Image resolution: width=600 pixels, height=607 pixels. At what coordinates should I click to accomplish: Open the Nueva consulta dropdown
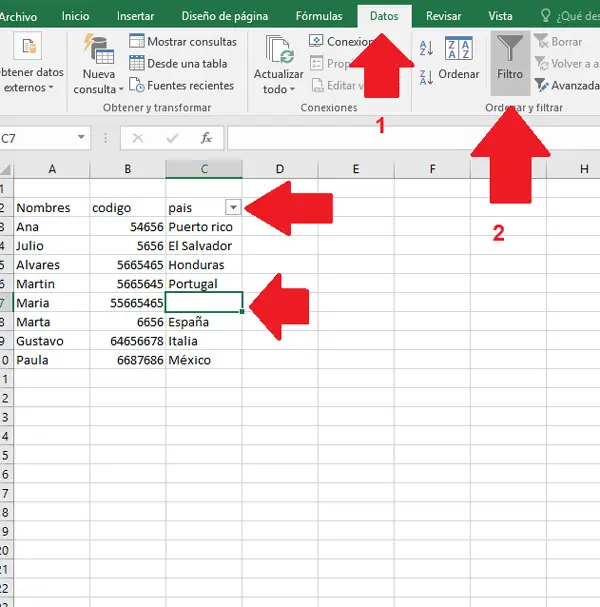(x=99, y=82)
